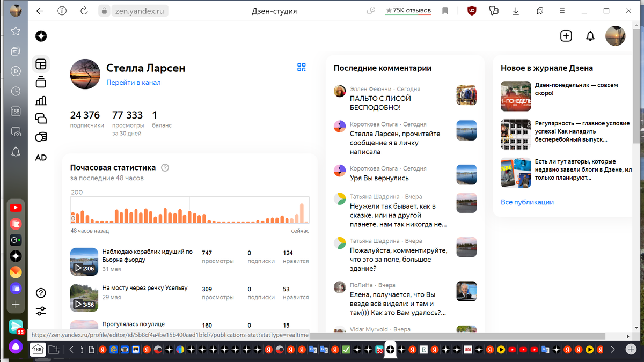Open the tab collections icon in toolbar

point(540,11)
